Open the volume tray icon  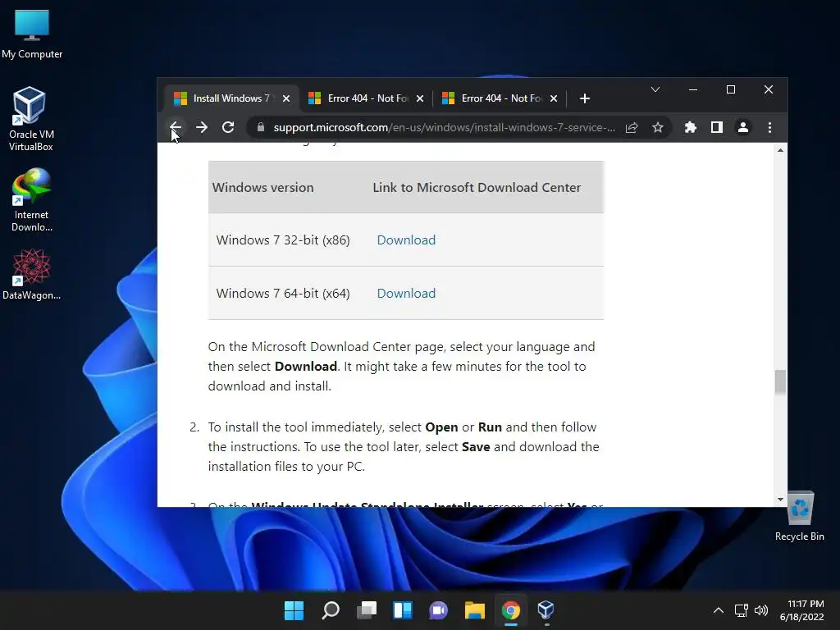[x=761, y=610]
